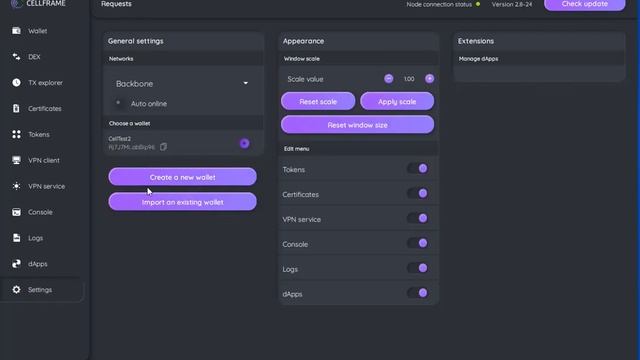The width and height of the screenshot is (640, 360).
Task: Open the dApps icon in sidebar
Action: click(16, 264)
